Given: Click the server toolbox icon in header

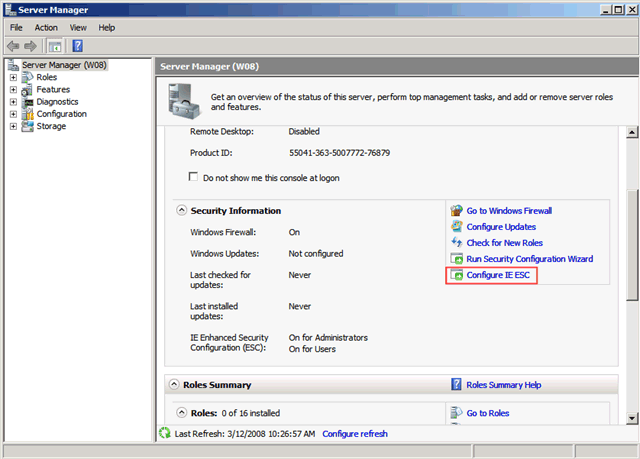Looking at the screenshot, I should [x=184, y=101].
